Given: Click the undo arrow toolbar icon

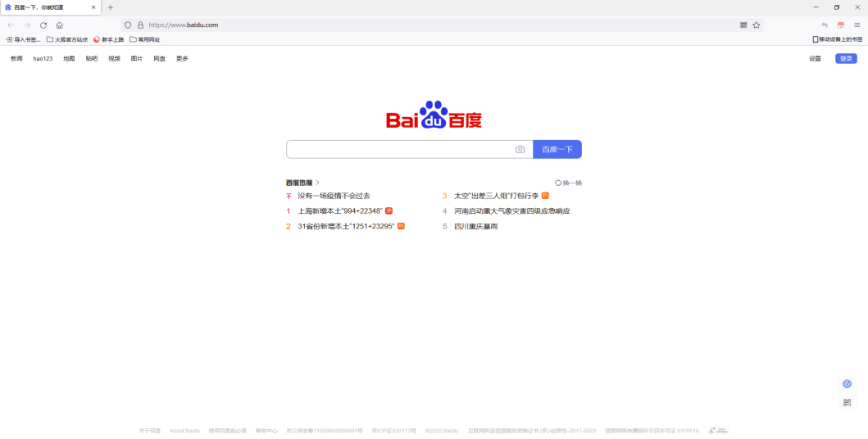Looking at the screenshot, I should pos(825,25).
